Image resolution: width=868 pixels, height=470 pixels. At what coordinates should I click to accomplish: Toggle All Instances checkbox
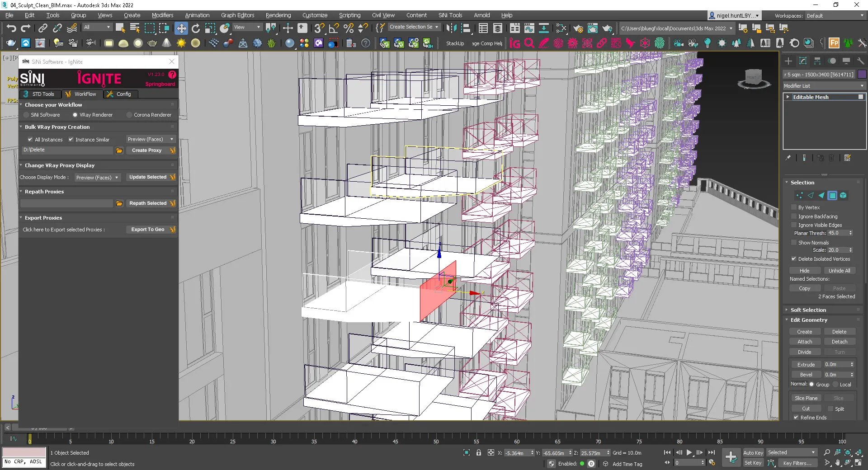coord(30,140)
